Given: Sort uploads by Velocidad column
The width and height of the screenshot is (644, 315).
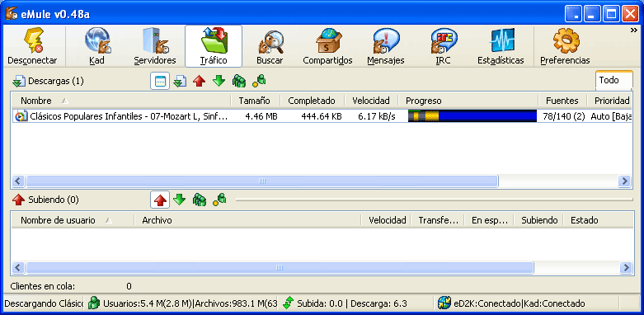Looking at the screenshot, I should pyautogui.click(x=387, y=220).
